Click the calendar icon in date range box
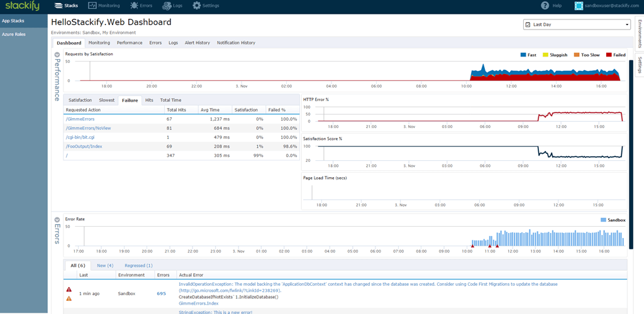Image resolution: width=644 pixels, height=314 pixels. click(528, 24)
